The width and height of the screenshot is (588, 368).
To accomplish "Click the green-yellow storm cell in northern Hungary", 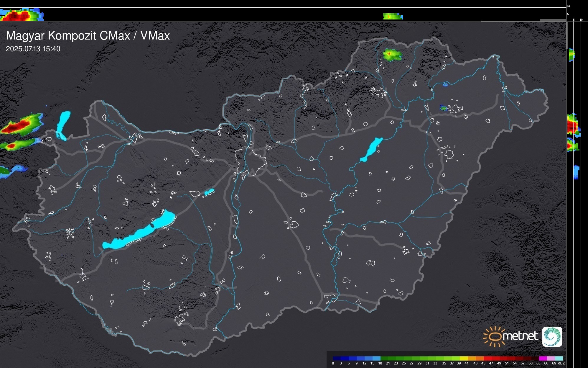I will point(391,55).
